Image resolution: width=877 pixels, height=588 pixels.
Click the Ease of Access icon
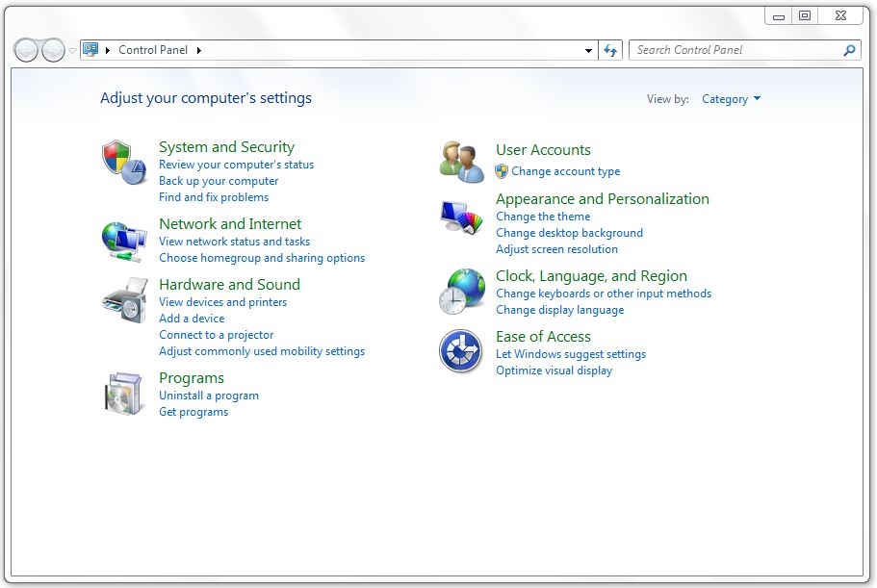pos(460,351)
